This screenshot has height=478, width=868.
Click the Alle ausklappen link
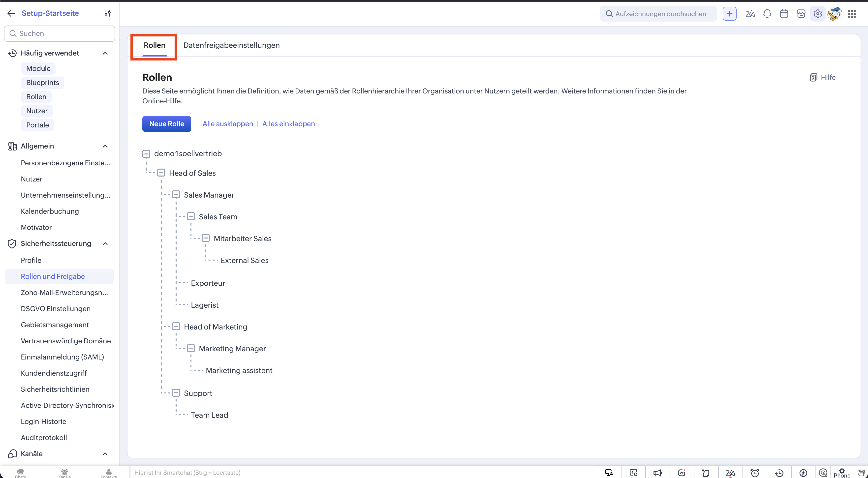coord(227,124)
